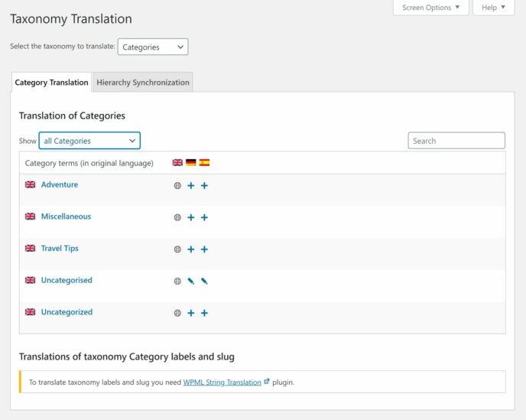The height and width of the screenshot is (420, 526).
Task: Add Spanish translation for Adventure category
Action: (204, 186)
